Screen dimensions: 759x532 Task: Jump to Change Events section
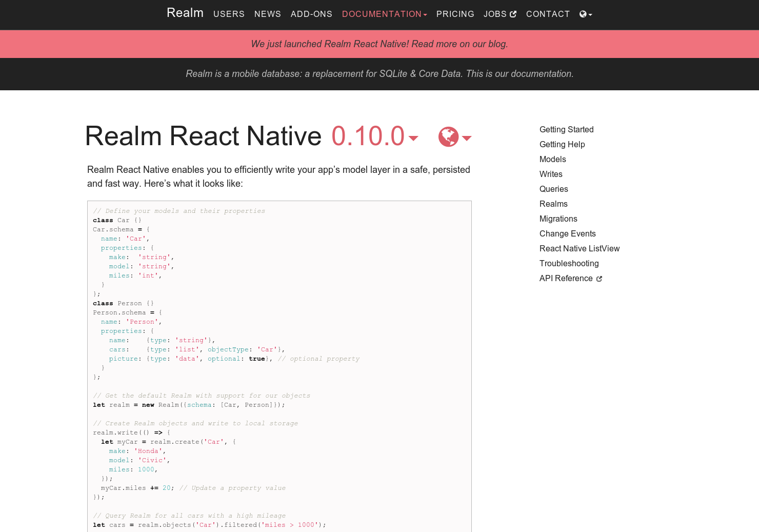tap(567, 234)
